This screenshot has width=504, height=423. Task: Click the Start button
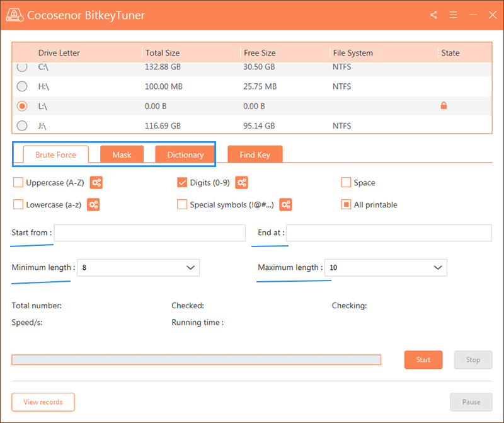tap(423, 359)
